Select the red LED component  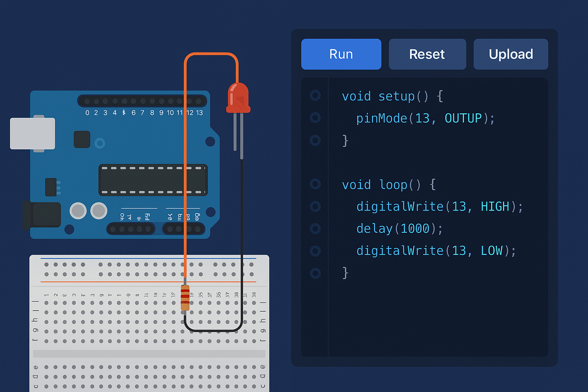pyautogui.click(x=238, y=98)
